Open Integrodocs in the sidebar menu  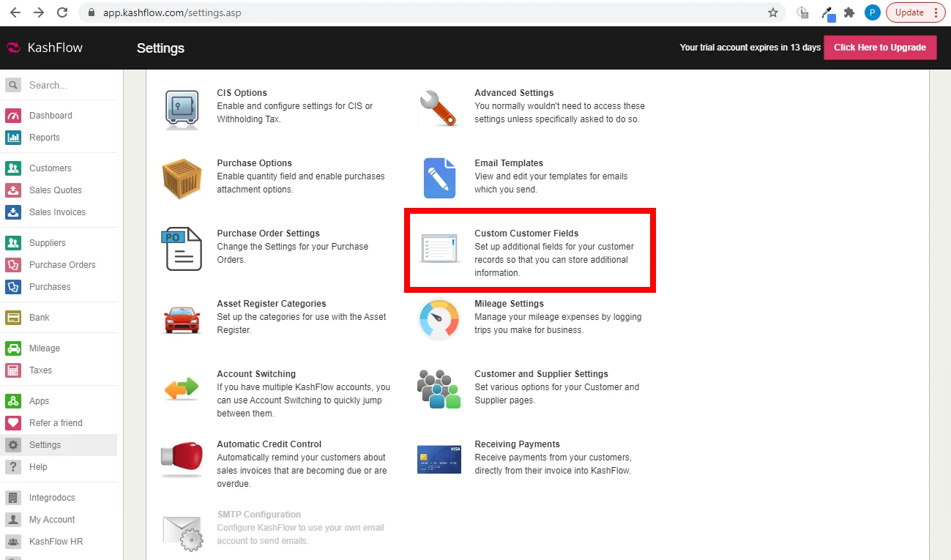(x=52, y=498)
